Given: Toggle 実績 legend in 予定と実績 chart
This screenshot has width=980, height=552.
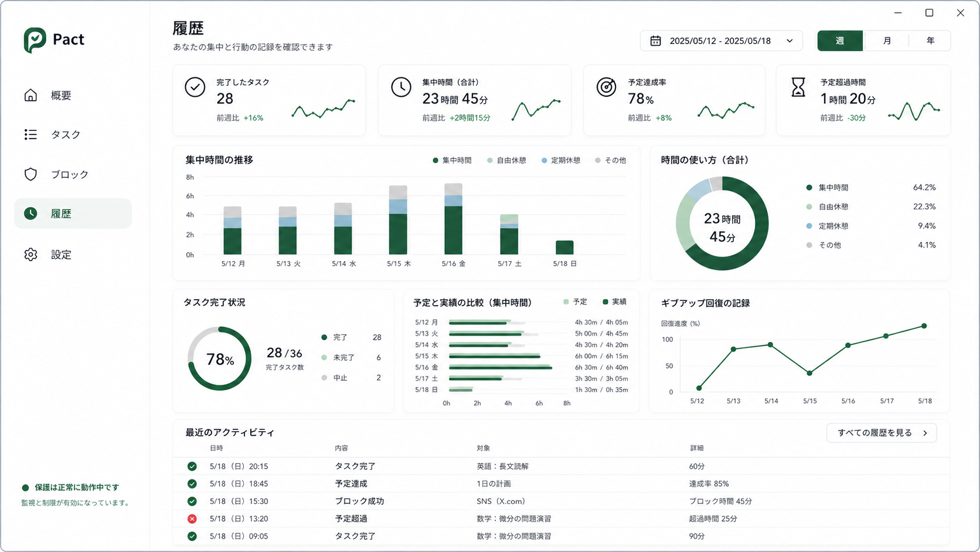Looking at the screenshot, I should (x=614, y=302).
